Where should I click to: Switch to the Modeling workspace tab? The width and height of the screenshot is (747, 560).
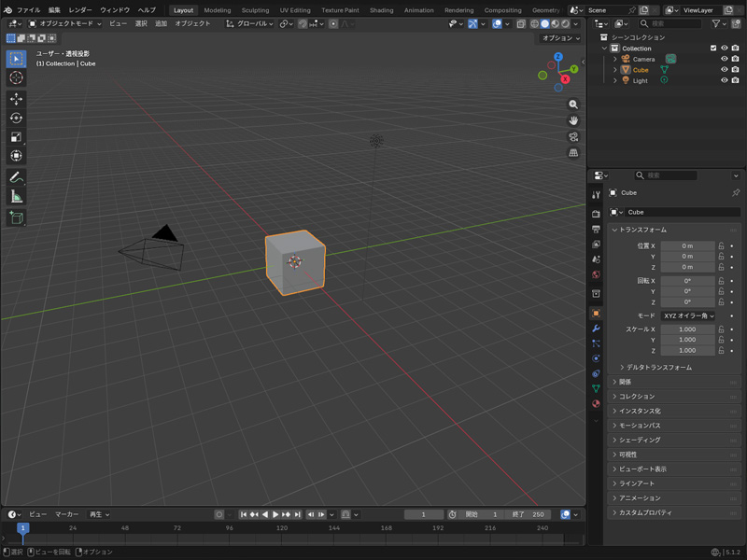pyautogui.click(x=218, y=10)
